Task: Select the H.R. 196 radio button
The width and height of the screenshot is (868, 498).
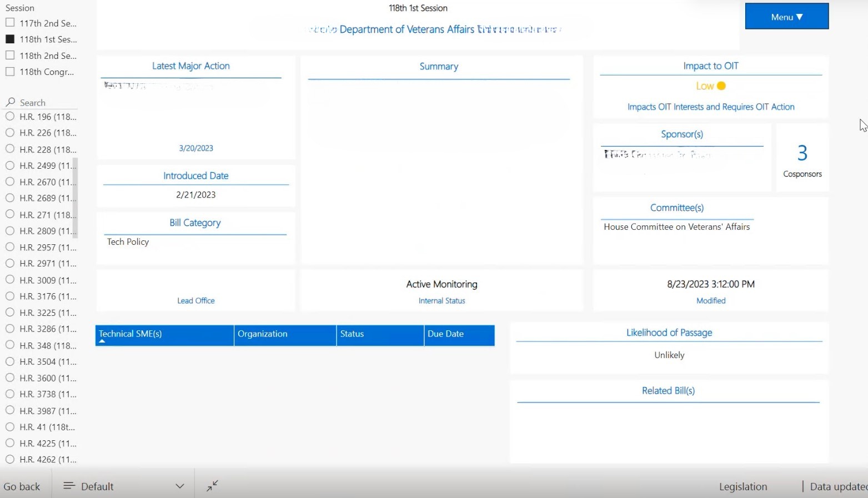Action: [10, 117]
